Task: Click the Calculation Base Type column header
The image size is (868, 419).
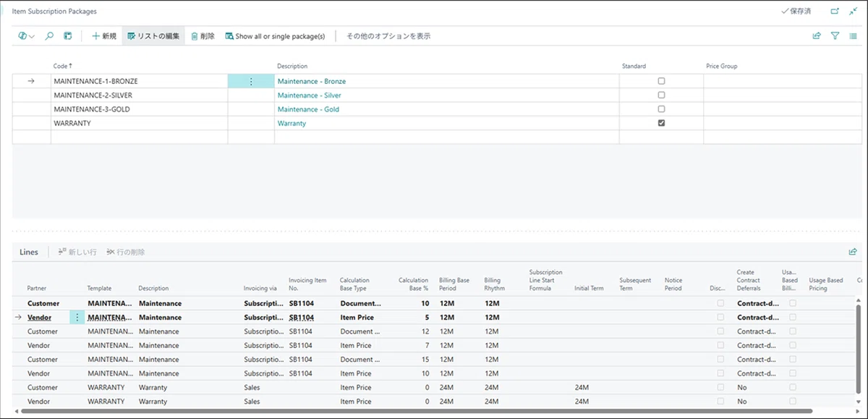Action: pos(354,284)
